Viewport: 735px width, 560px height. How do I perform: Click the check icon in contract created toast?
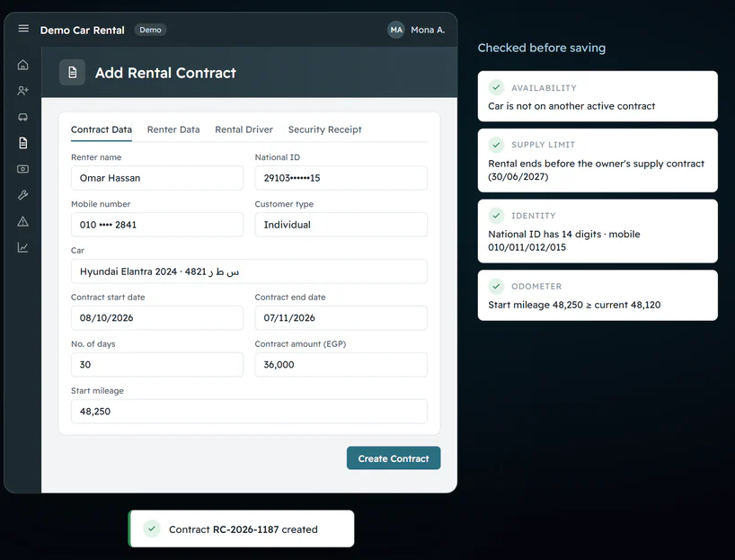152,529
